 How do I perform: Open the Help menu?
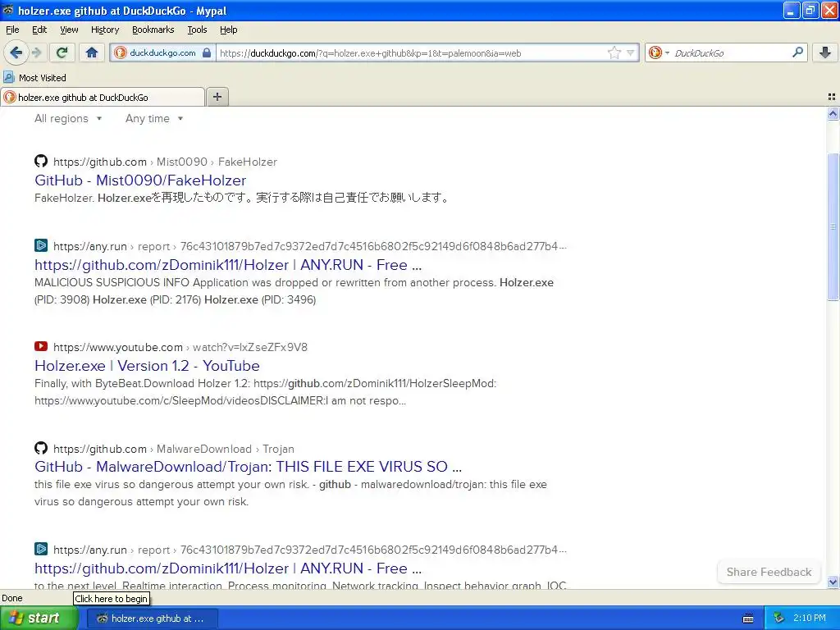click(x=229, y=30)
